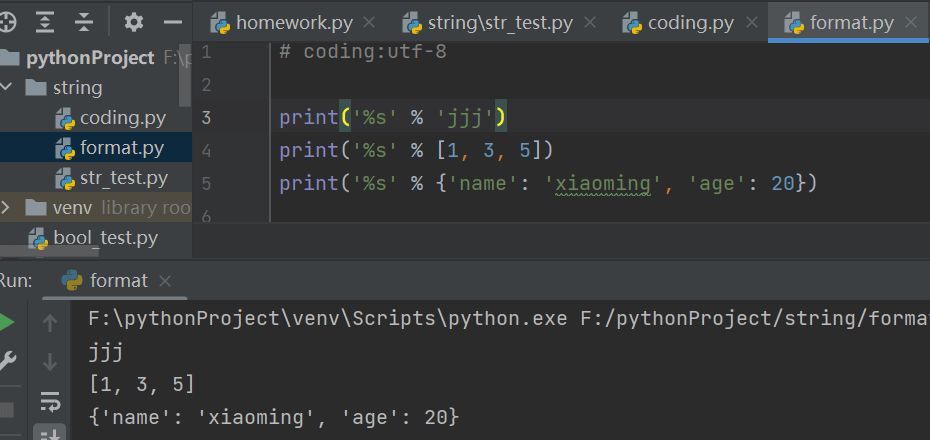Viewport: 930px width, 440px height.
Task: Click the Collapse All icon in Project panel
Action: [85, 21]
